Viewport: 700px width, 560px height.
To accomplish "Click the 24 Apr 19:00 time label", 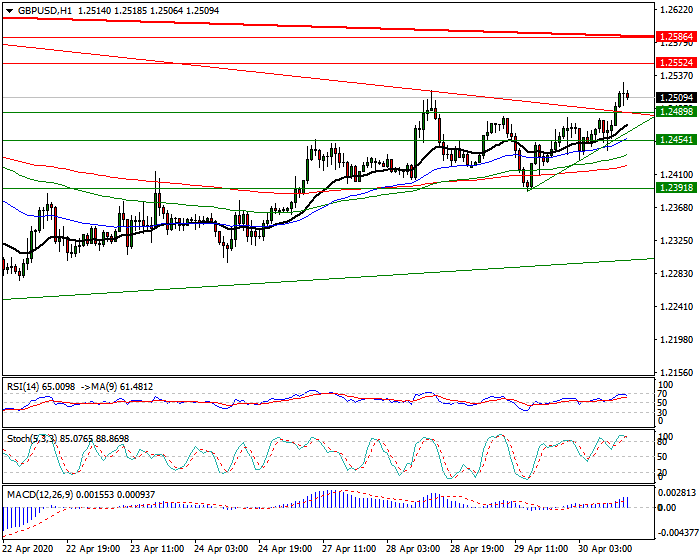I will click(x=286, y=548).
